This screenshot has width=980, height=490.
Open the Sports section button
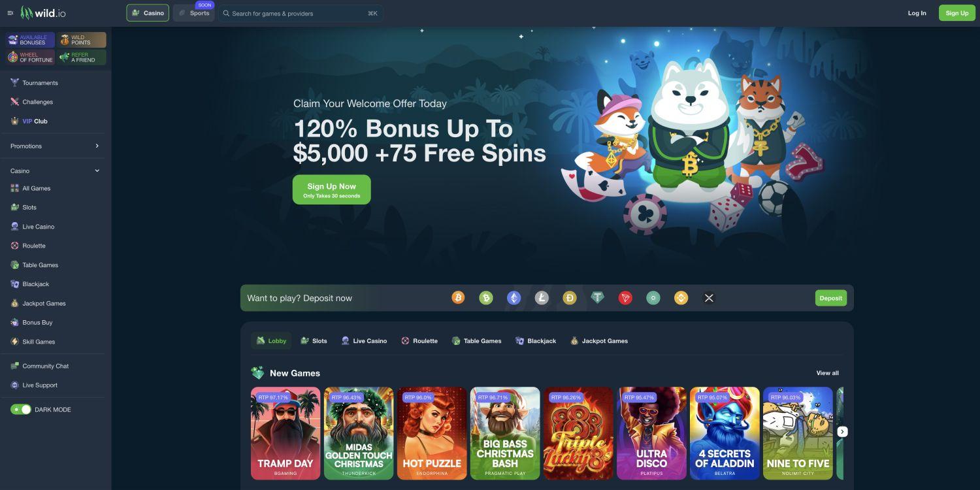point(194,13)
